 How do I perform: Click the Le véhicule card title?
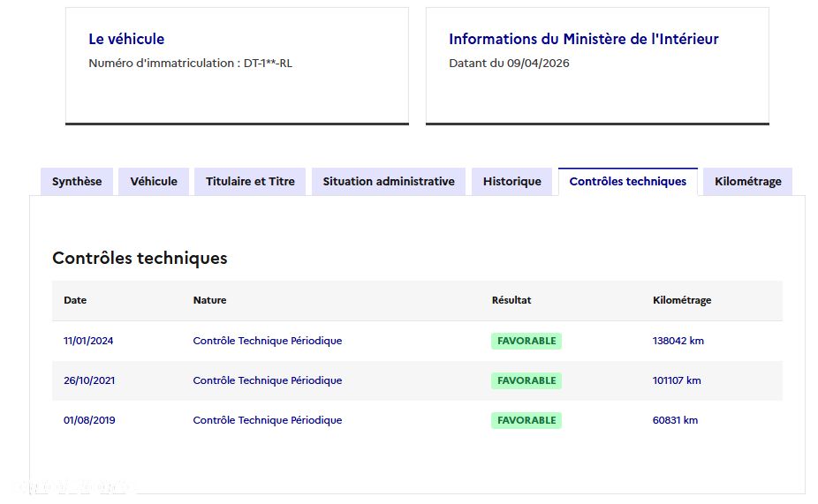[126, 39]
